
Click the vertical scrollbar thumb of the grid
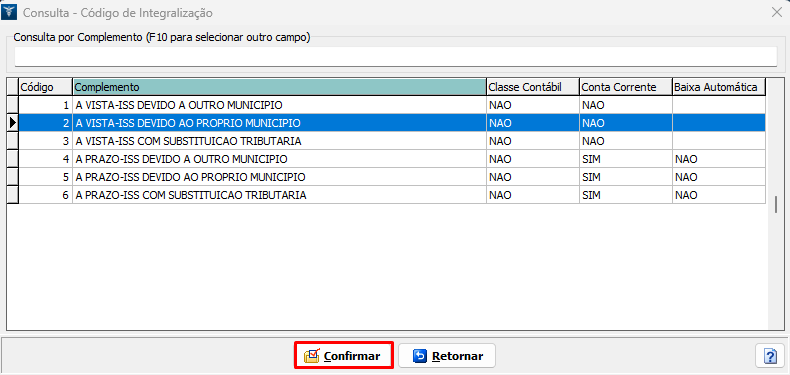pyautogui.click(x=776, y=204)
